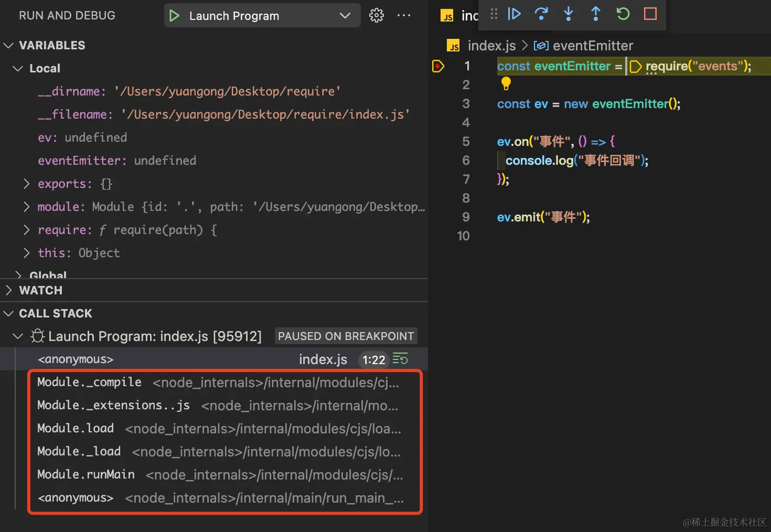Expand the module variable
The image size is (771, 532).
[27, 207]
